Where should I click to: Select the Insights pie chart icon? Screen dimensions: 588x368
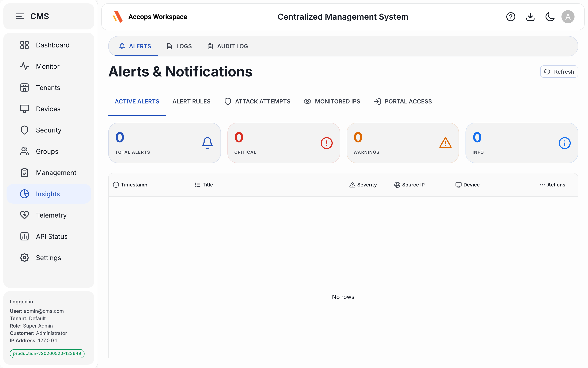pyautogui.click(x=24, y=194)
